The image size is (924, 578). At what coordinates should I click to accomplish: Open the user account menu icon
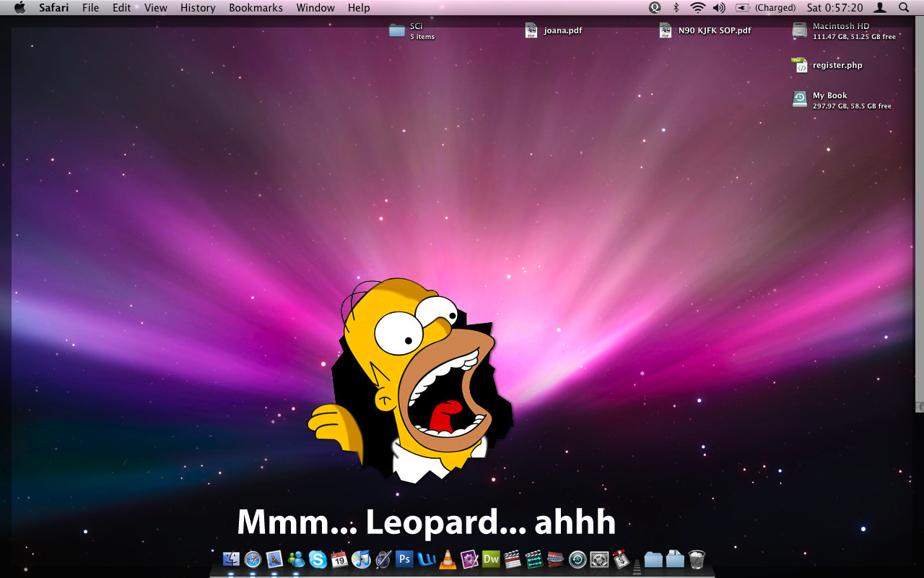pos(880,8)
